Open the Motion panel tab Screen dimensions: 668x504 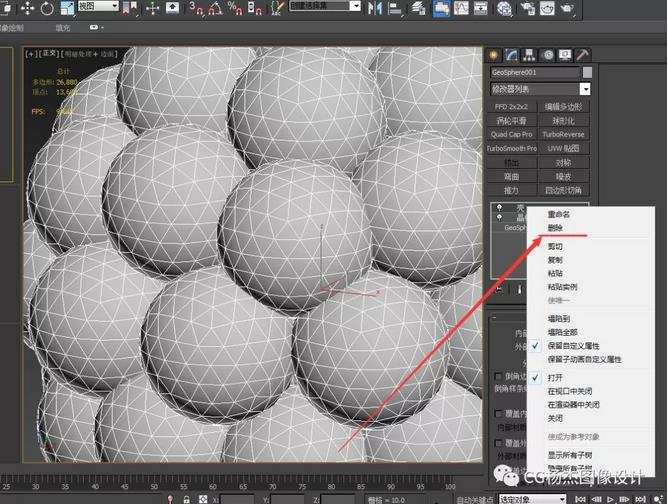click(548, 55)
